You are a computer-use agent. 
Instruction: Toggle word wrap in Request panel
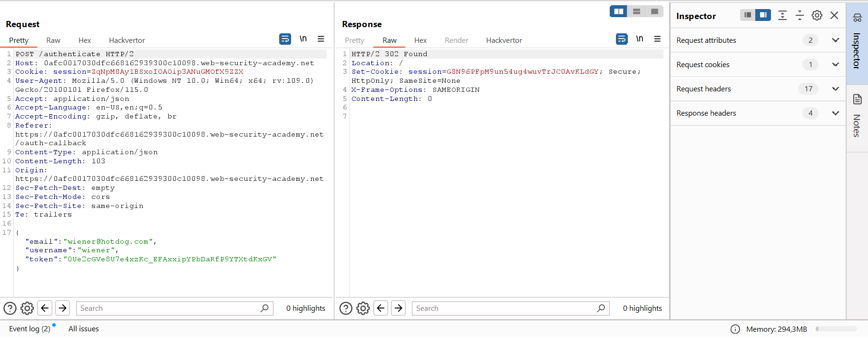285,39
